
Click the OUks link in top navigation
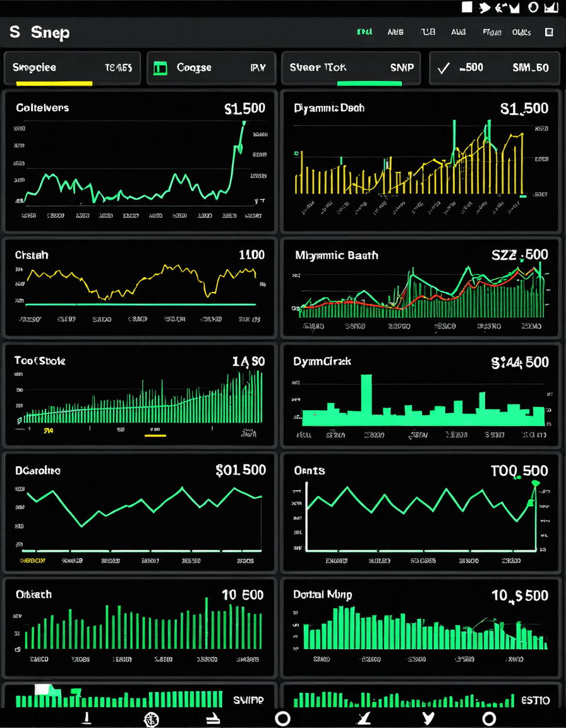[521, 32]
